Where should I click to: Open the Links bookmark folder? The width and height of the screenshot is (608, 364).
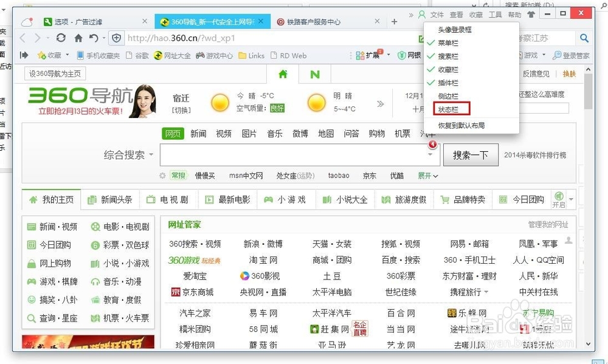(x=251, y=55)
